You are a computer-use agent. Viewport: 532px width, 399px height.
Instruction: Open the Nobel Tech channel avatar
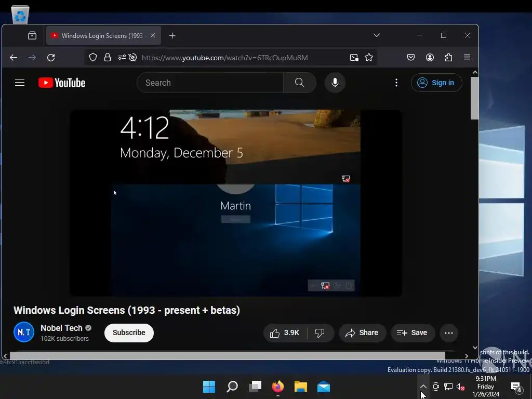[x=24, y=332]
